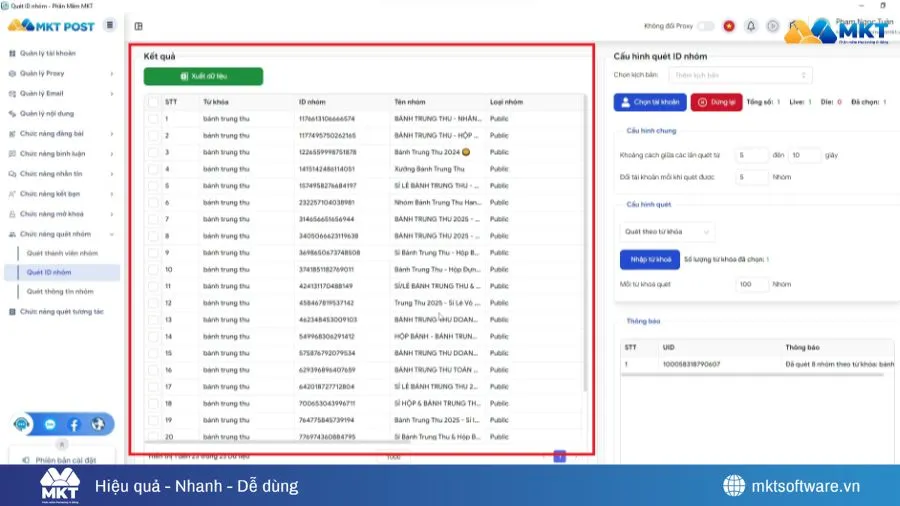Click the Đổi tài khoản mỗi khi quét input
900x506 pixels.
point(751,177)
